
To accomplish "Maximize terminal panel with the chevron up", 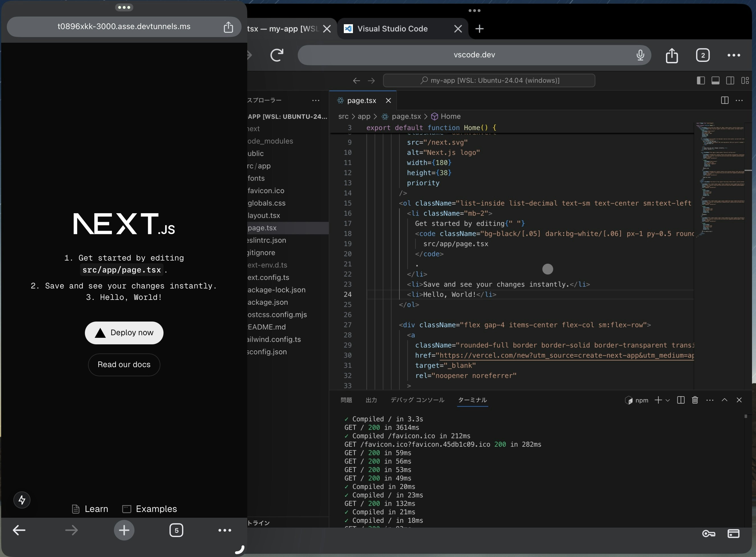I will pos(724,400).
